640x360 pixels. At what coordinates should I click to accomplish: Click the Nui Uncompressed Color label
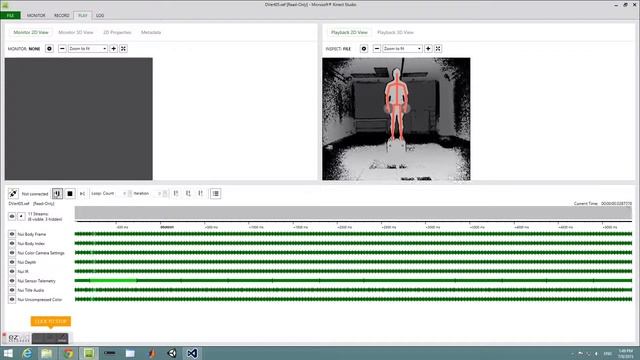(40, 300)
